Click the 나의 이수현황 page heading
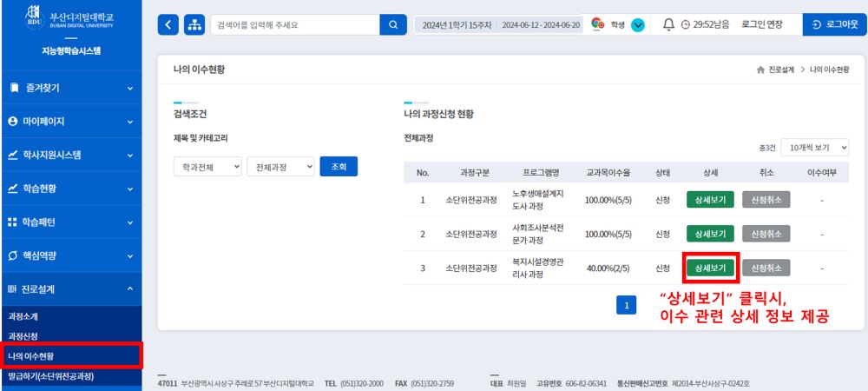 tap(199, 70)
